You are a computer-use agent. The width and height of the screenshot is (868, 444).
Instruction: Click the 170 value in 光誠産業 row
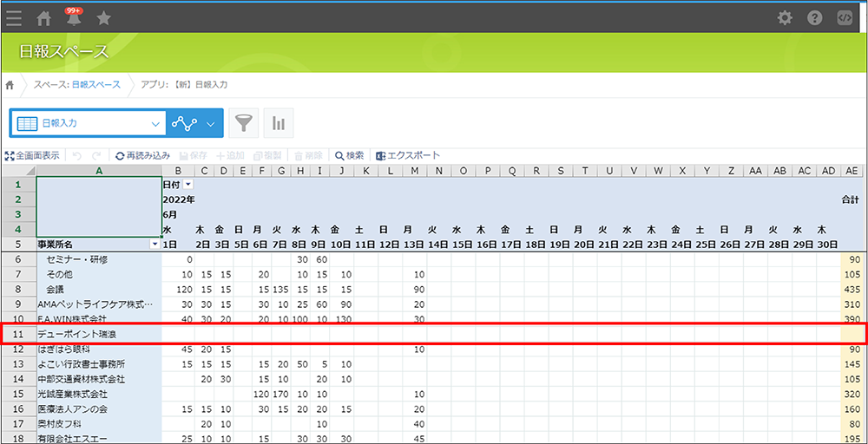click(281, 395)
